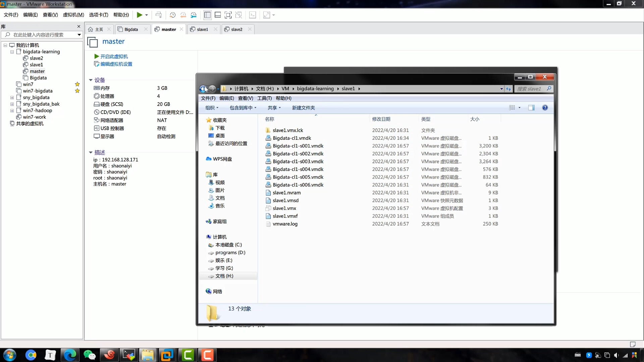644x362 pixels.
Task: Select win7-work in the library tree
Action: (34, 117)
